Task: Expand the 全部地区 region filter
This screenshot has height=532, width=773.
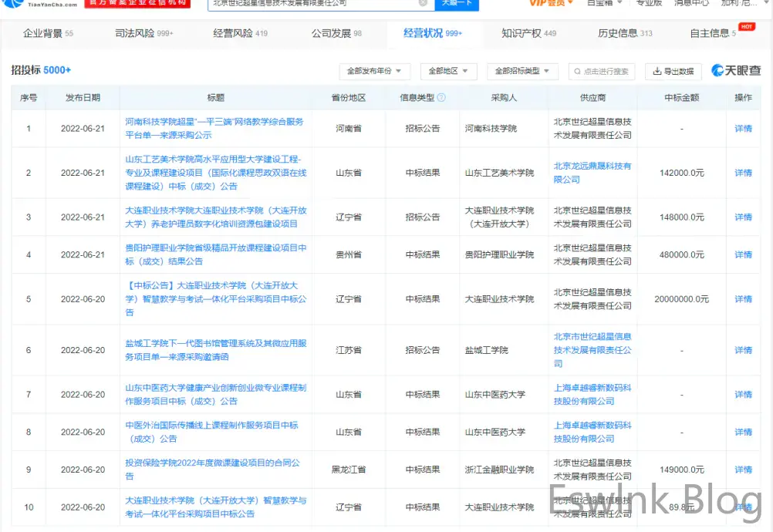Action: click(448, 71)
